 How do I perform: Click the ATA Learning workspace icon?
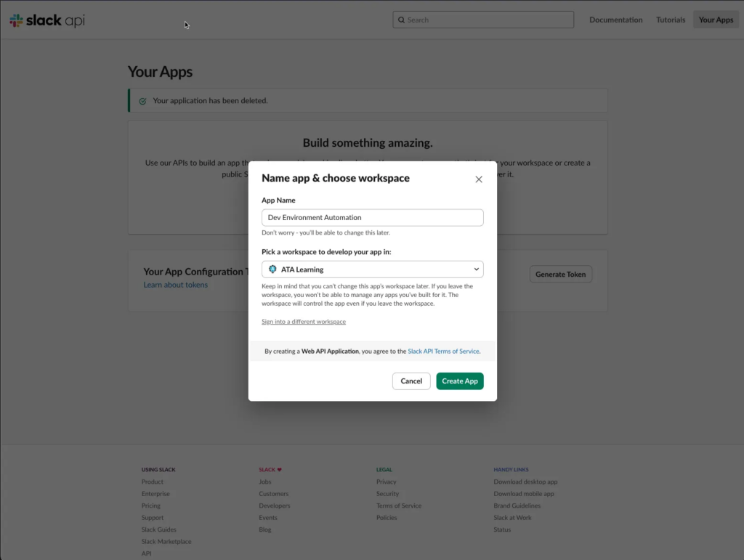click(272, 269)
